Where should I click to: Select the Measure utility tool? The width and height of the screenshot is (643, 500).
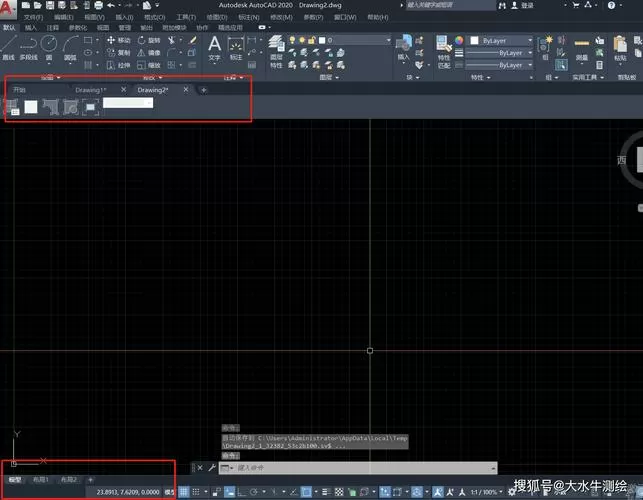[581, 48]
